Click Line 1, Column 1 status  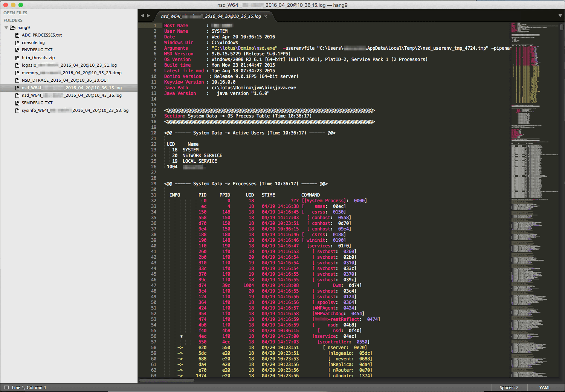coord(29,387)
